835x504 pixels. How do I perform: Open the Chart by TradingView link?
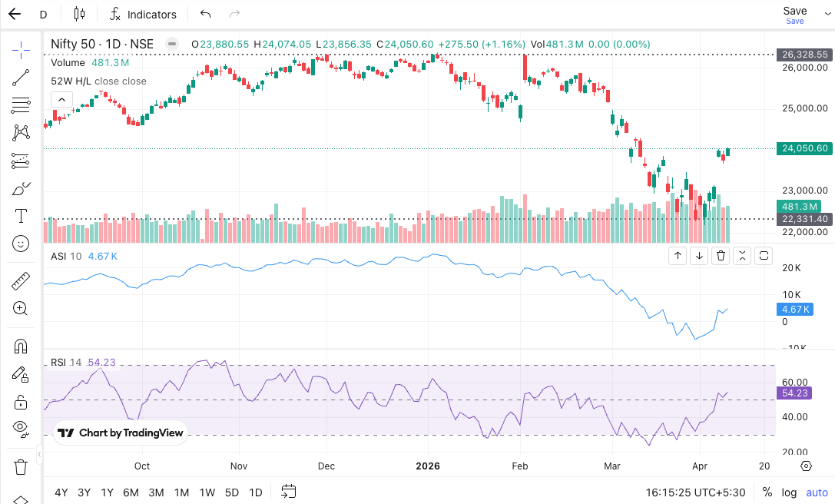[x=120, y=433]
